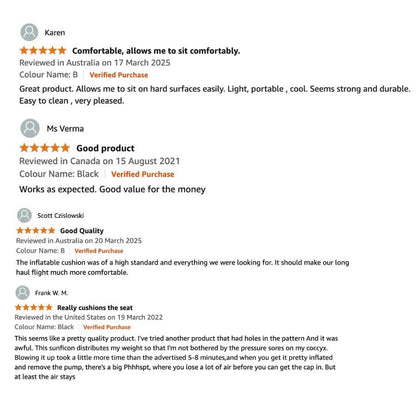Open Scott Czislowski's reviewer name link
The height and width of the screenshot is (416, 416).
tap(60, 216)
